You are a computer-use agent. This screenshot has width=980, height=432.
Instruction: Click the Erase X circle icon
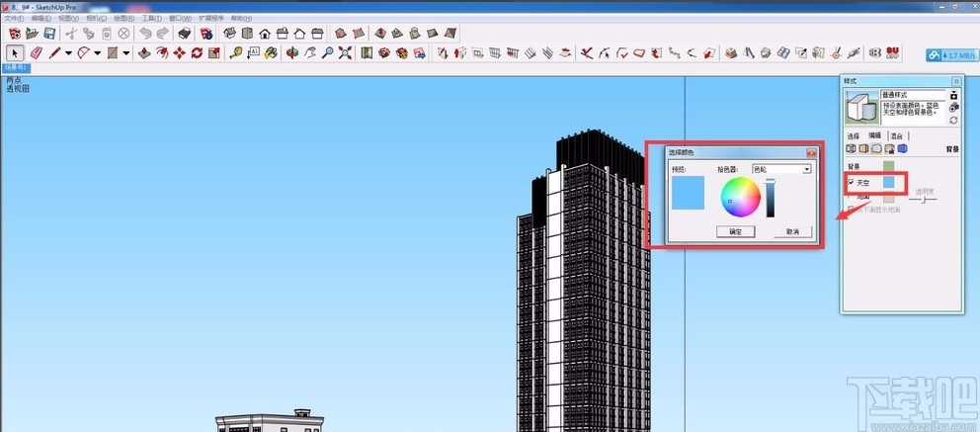coord(124,34)
